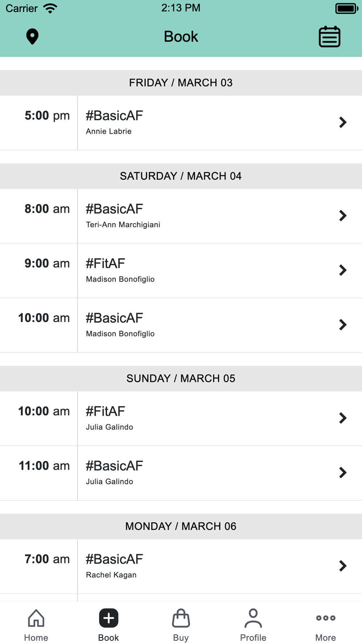Tap the battery status indicator
This screenshot has width=362, height=644.
tap(346, 8)
